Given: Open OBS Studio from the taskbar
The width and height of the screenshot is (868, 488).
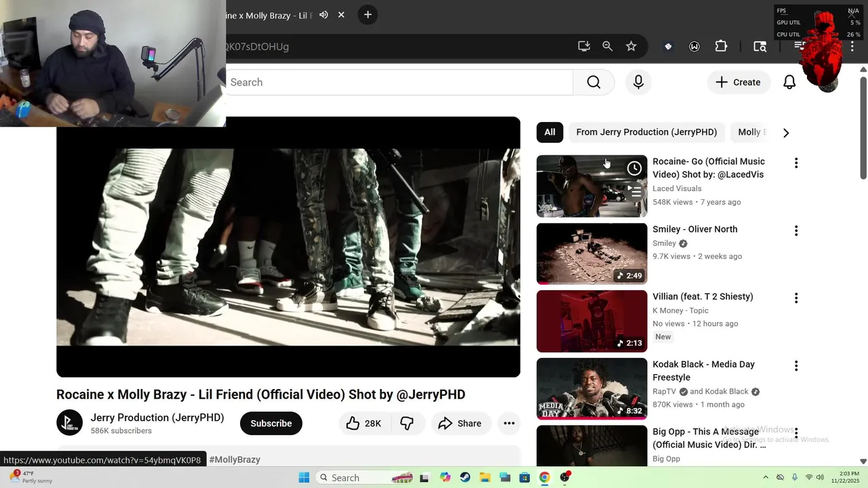Looking at the screenshot, I should tap(565, 477).
